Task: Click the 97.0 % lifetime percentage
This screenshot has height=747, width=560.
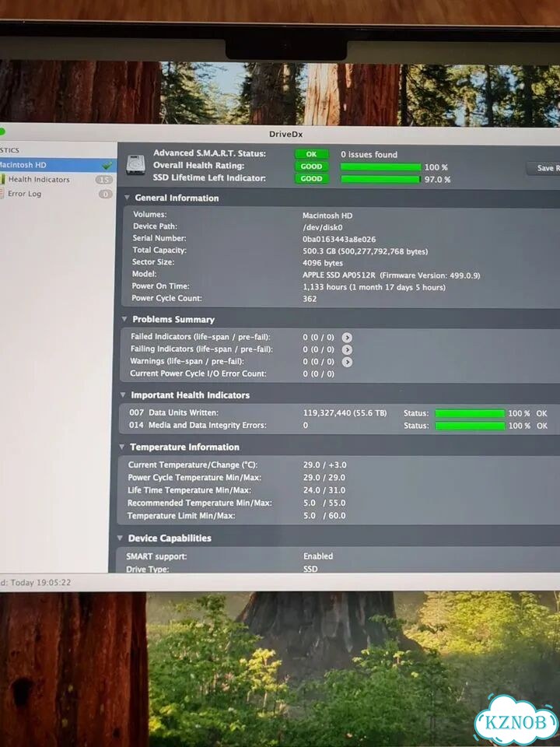Action: coord(437,180)
